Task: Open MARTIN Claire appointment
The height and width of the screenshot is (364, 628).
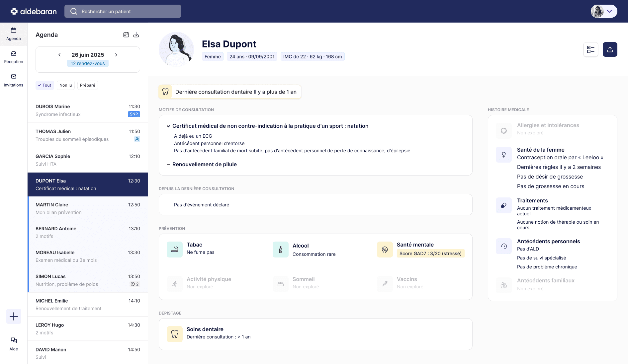Action: coord(88,209)
